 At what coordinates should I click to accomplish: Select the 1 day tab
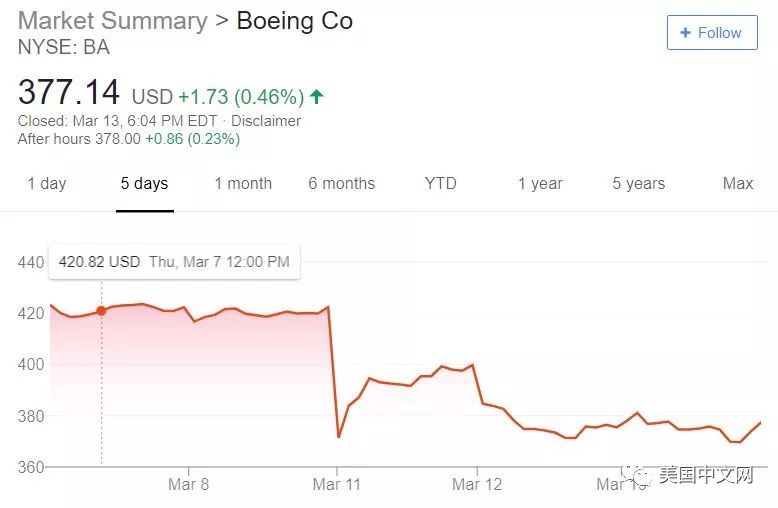click(x=47, y=183)
